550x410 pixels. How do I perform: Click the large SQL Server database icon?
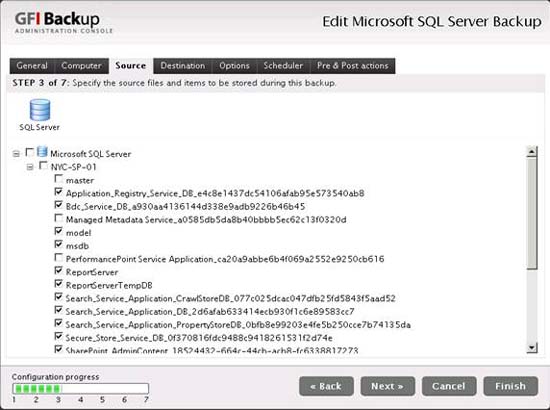click(x=40, y=110)
